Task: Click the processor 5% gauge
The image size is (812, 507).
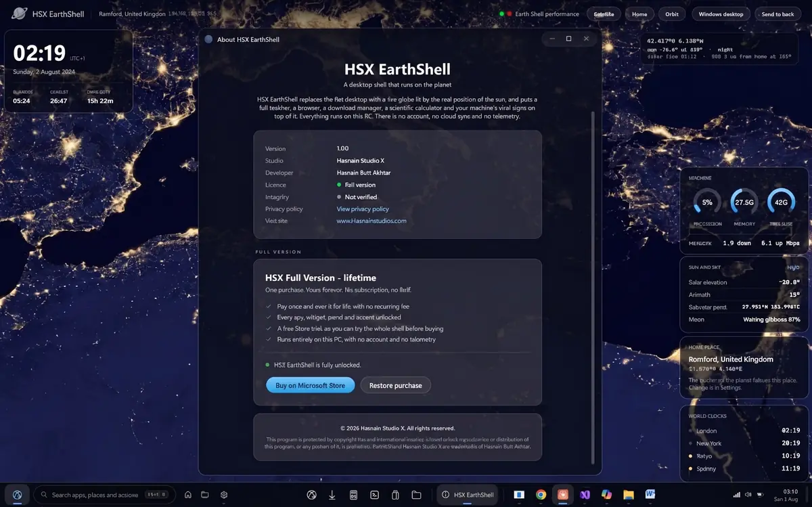Action: (x=707, y=202)
